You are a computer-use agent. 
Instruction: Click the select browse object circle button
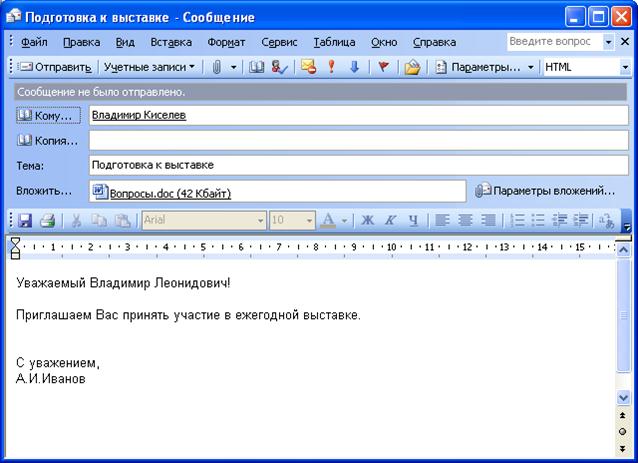tap(623, 432)
